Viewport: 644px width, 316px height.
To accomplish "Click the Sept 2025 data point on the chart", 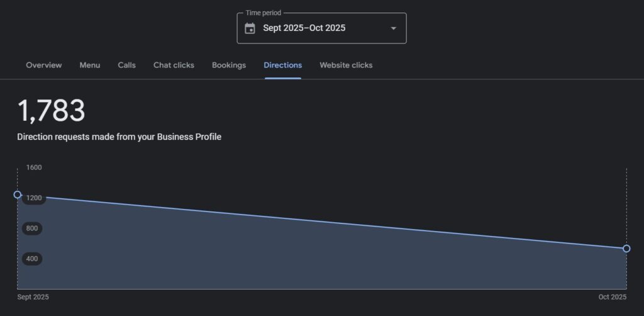I will click(x=18, y=195).
